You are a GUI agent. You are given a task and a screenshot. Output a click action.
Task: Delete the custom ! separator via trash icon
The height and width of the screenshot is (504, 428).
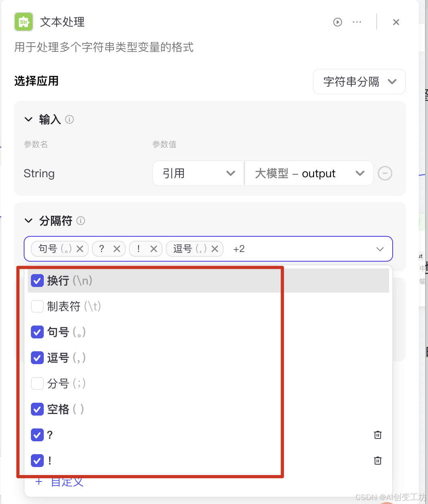pyautogui.click(x=378, y=461)
